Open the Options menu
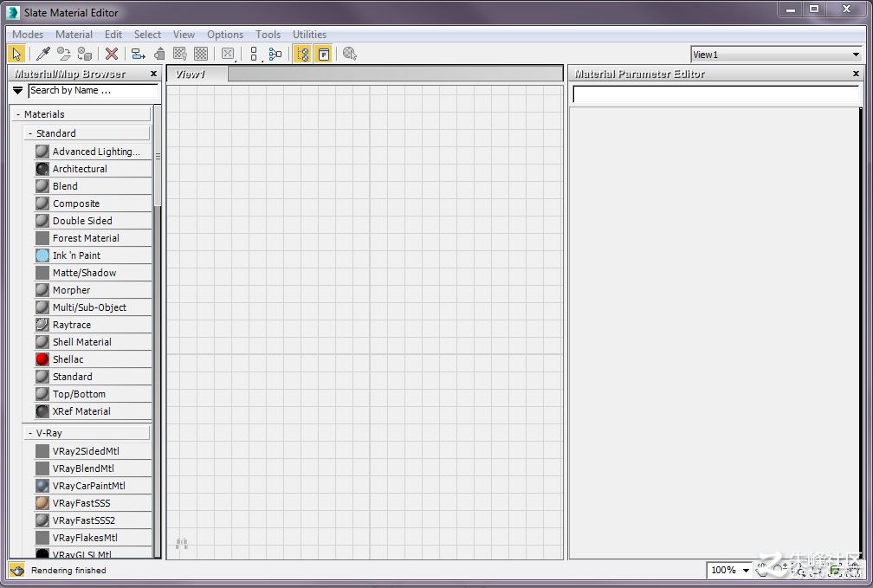Image resolution: width=873 pixels, height=588 pixels. tap(225, 35)
